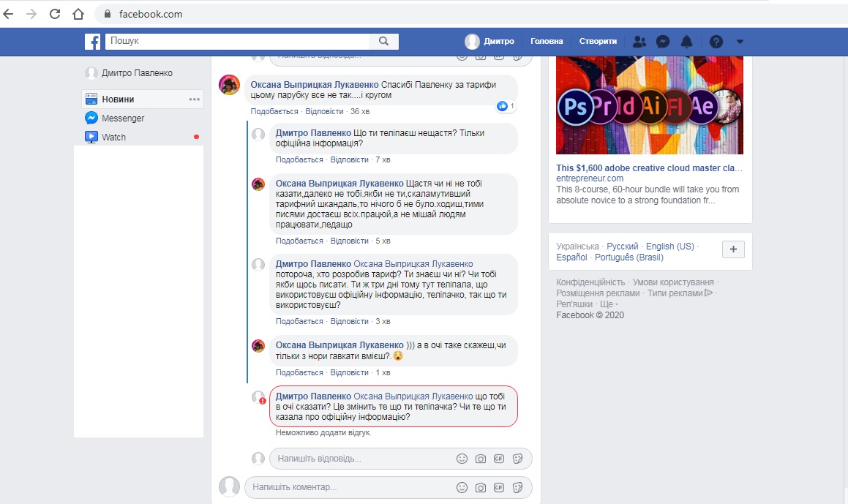Open Реп'яшки footer link
The image size is (848, 504).
coord(574,304)
